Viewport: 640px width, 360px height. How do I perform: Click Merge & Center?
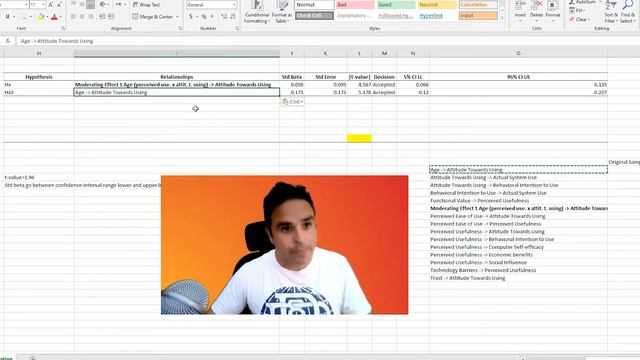coord(153,17)
